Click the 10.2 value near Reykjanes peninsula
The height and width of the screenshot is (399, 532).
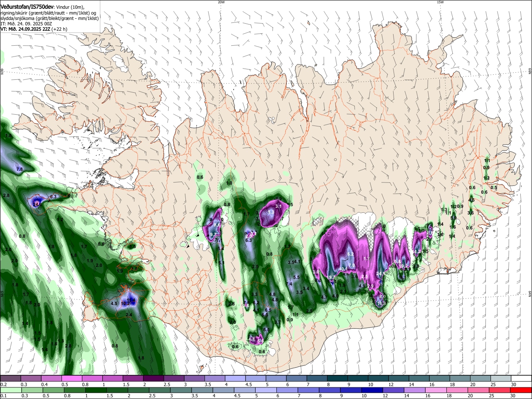(126, 304)
